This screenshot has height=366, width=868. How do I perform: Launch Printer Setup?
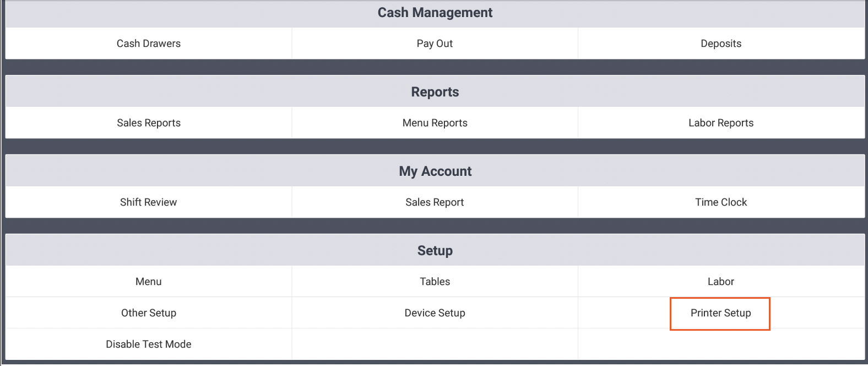[720, 313]
